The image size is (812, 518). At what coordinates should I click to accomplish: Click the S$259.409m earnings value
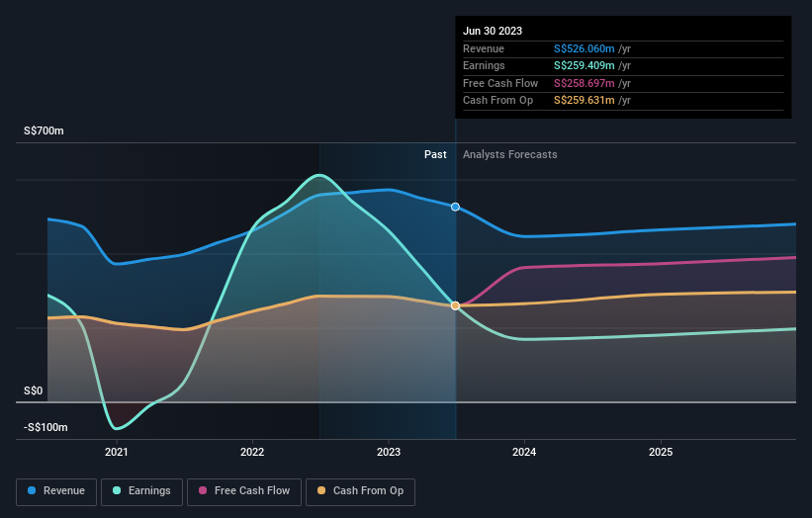point(585,65)
